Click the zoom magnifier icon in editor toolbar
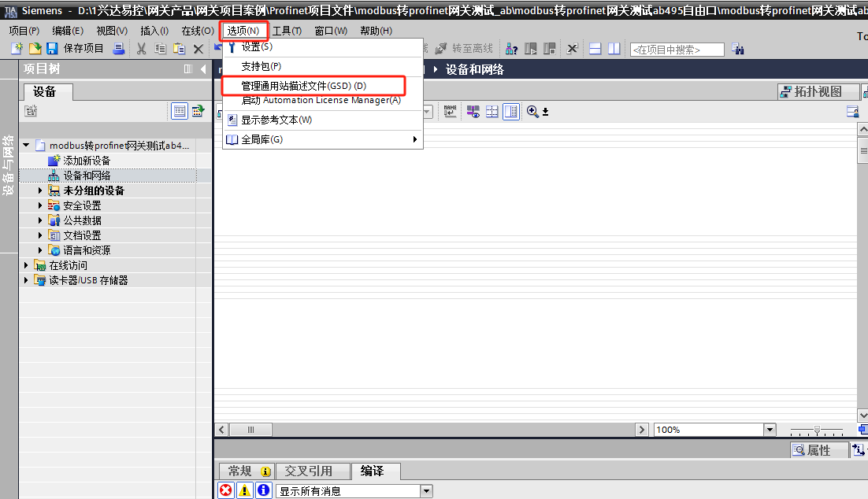Screen dimensions: 868x499 coord(532,112)
